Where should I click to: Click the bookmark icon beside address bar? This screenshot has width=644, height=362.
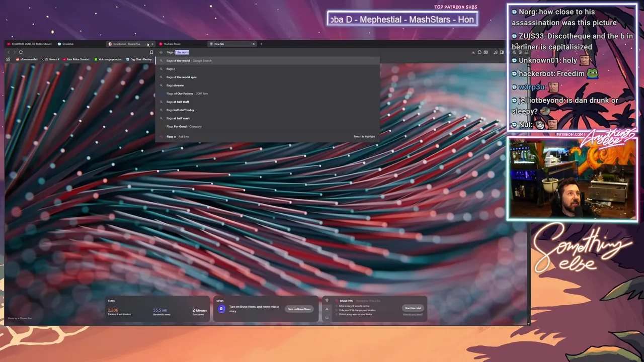[151, 52]
